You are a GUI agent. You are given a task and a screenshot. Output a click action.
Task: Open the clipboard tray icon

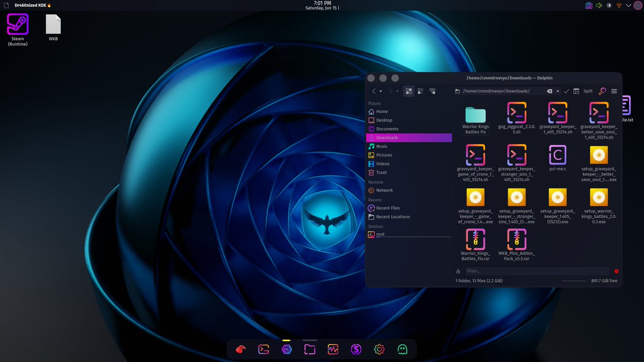(x=589, y=5)
